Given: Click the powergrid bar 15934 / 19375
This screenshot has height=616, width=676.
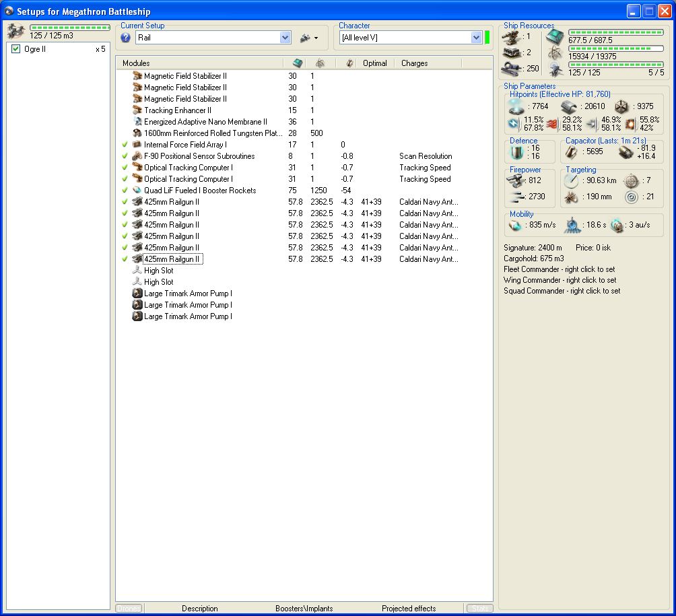Looking at the screenshot, I should point(615,48).
